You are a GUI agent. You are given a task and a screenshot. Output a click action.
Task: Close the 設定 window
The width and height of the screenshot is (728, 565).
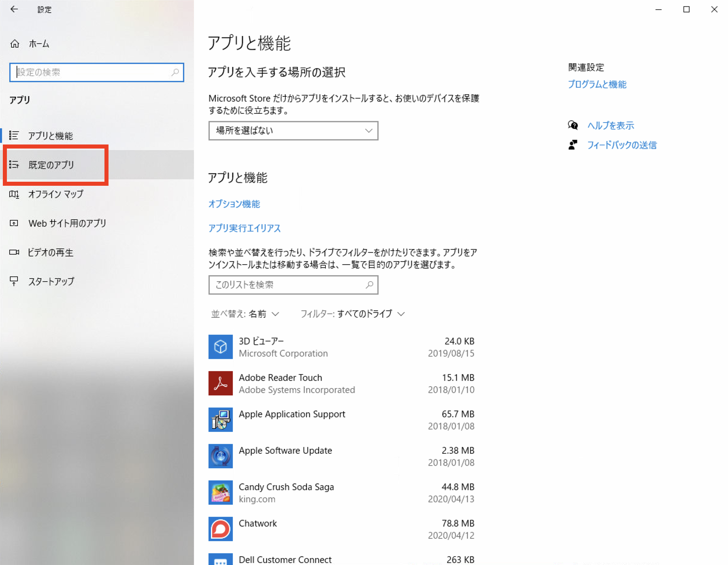[714, 9]
